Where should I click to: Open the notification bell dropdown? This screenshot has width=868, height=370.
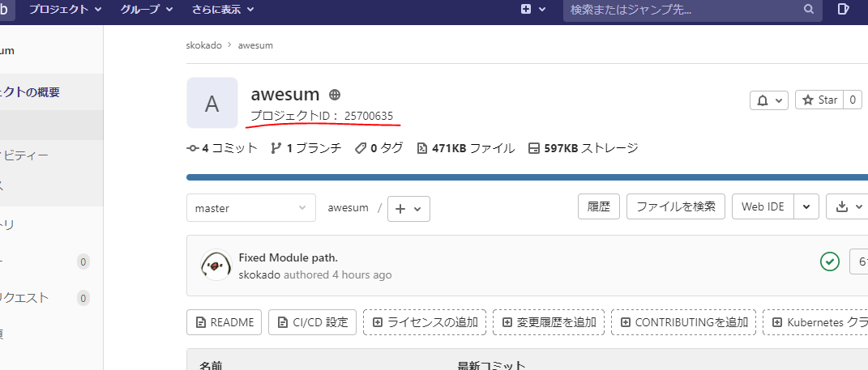pyautogui.click(x=769, y=100)
